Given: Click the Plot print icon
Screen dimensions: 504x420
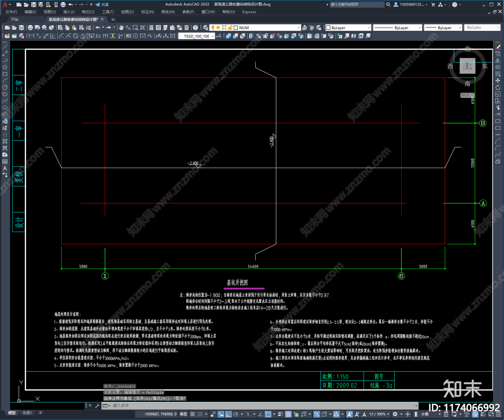Looking at the screenshot, I should point(30,28).
